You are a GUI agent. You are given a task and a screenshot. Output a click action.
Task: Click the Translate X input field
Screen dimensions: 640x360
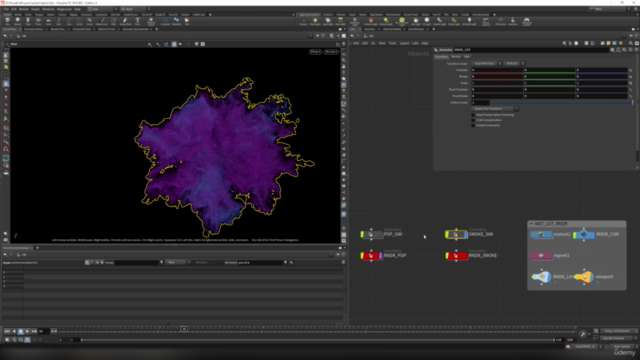coord(497,70)
